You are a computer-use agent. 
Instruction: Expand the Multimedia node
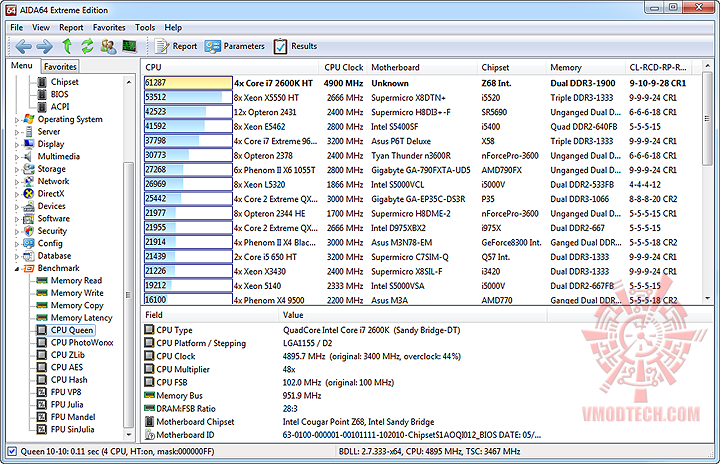(x=17, y=157)
